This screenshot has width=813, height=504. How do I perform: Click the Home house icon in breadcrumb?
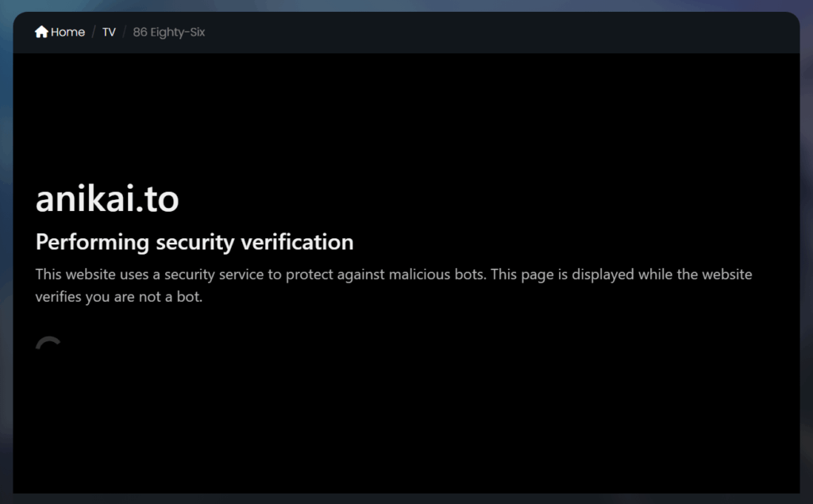(41, 32)
